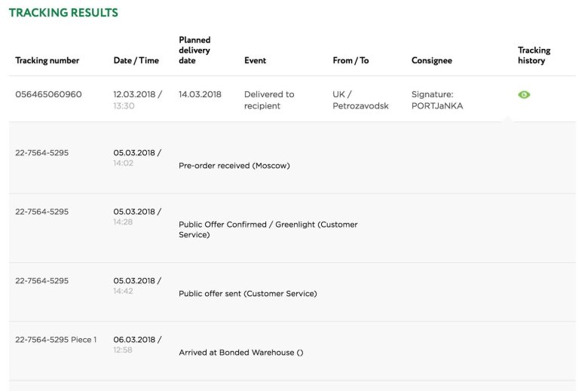588x391 pixels.
Task: Select the "From / To" column header
Action: pos(351,60)
